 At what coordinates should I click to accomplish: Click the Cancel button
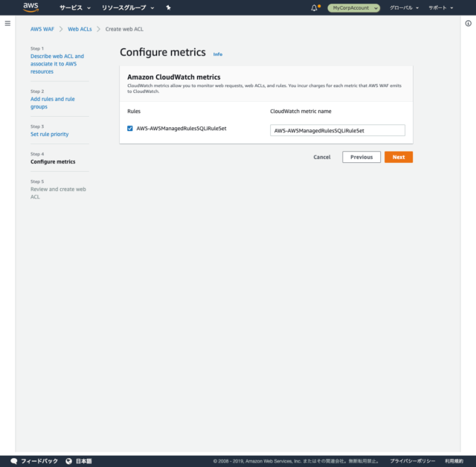[x=322, y=157]
